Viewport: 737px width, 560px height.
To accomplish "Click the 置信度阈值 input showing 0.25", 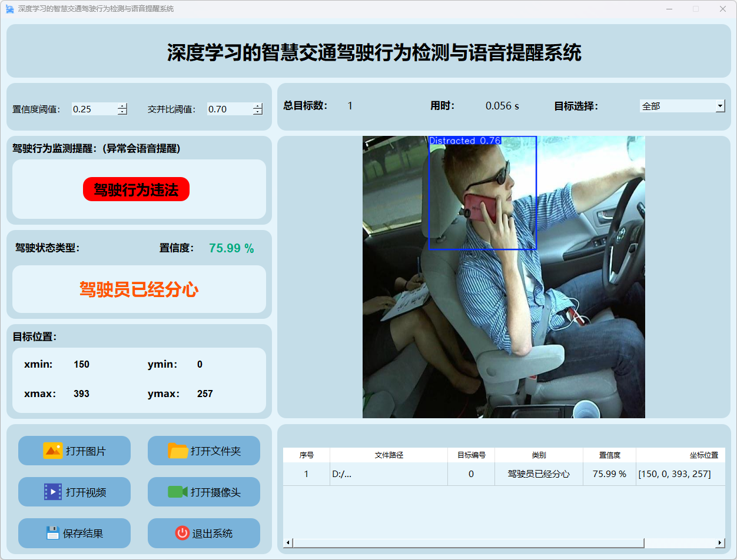I will tap(94, 109).
